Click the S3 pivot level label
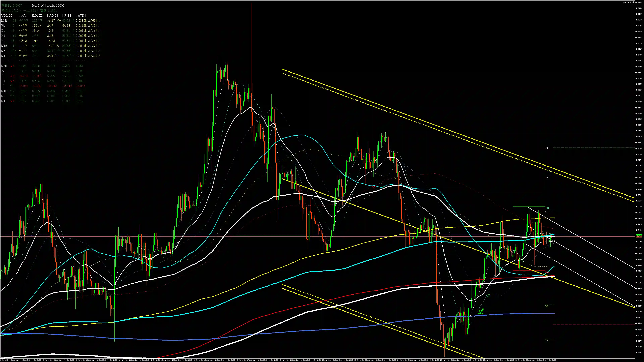The image size is (644, 362). (x=546, y=340)
